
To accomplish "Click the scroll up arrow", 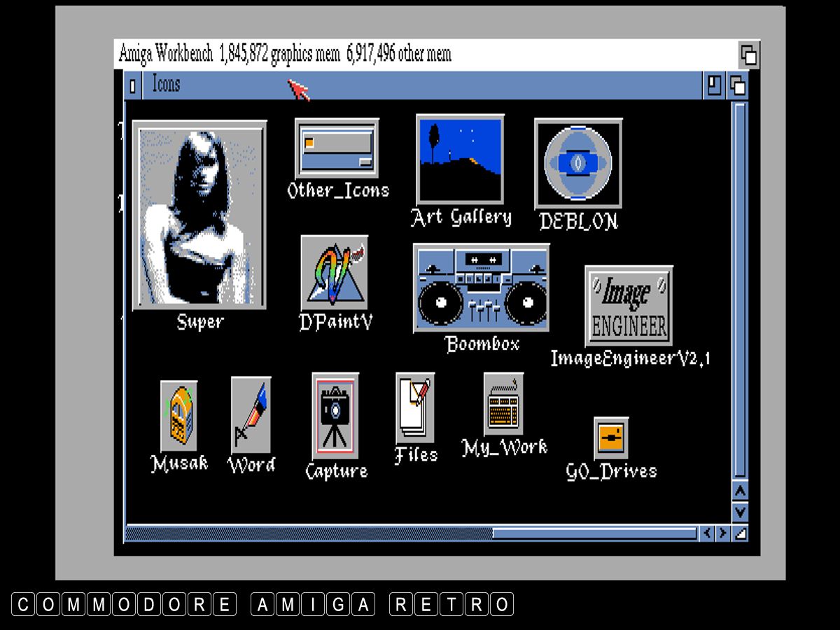I will 740,491.
